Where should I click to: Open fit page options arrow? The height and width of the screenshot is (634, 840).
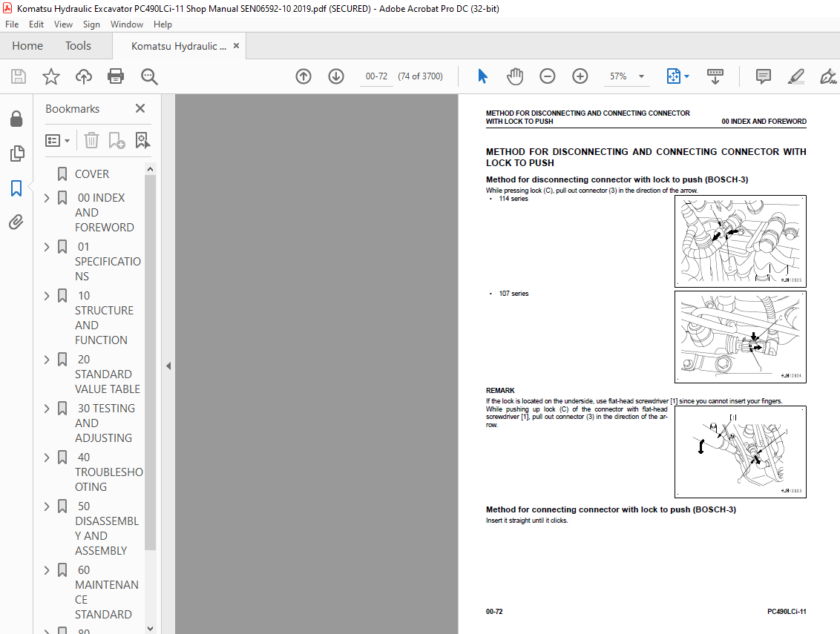[687, 76]
